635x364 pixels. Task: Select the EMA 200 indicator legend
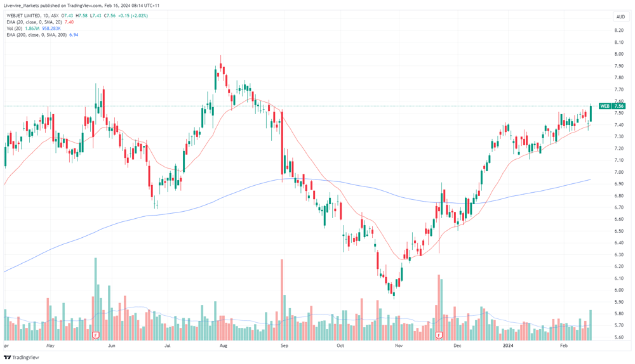pos(37,35)
